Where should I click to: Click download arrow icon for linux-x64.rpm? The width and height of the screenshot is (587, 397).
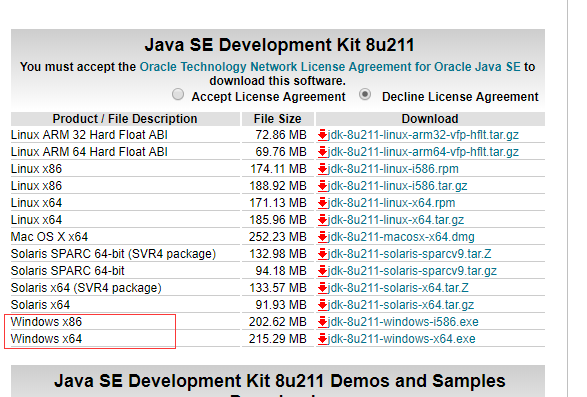(322, 203)
